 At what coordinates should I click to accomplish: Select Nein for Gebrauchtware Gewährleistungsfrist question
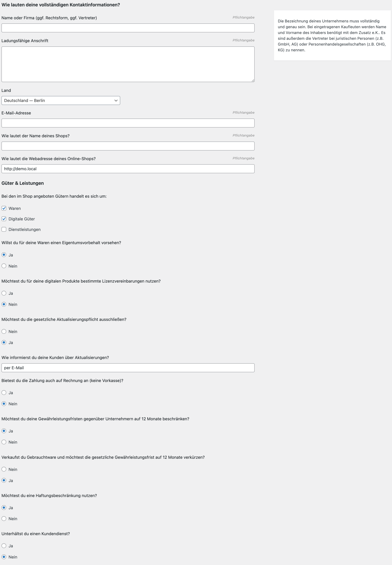click(x=4, y=469)
